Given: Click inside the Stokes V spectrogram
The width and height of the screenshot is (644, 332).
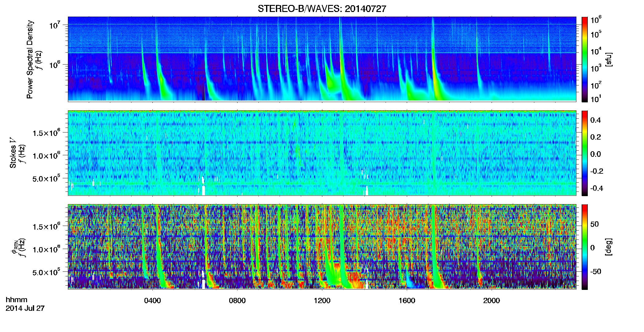Looking at the screenshot, I should tap(322, 153).
